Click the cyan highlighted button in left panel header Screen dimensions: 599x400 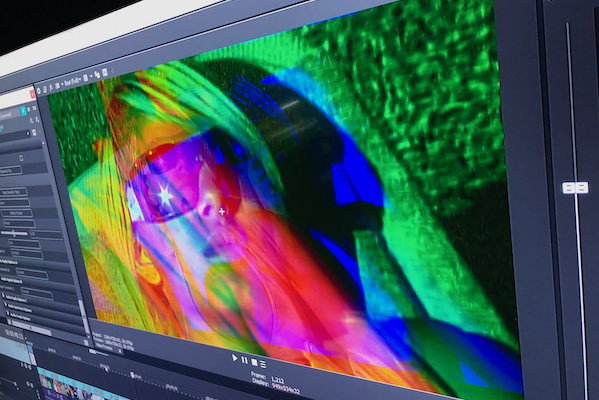tap(23, 111)
